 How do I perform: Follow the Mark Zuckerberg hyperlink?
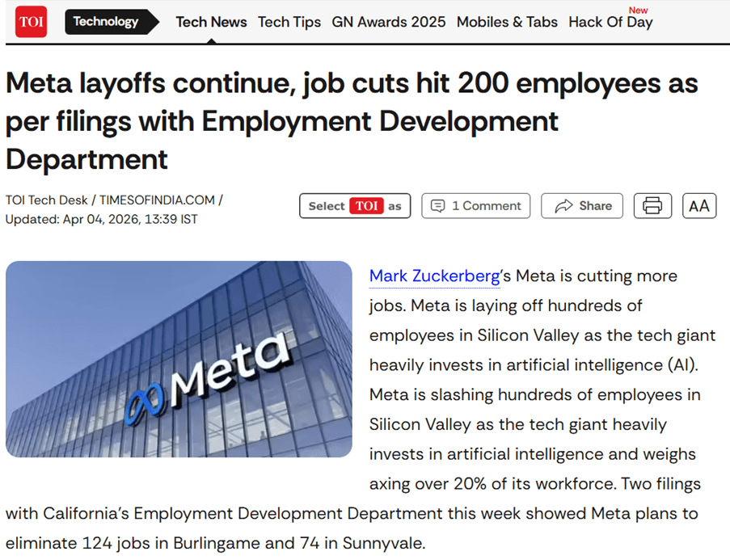(x=434, y=276)
